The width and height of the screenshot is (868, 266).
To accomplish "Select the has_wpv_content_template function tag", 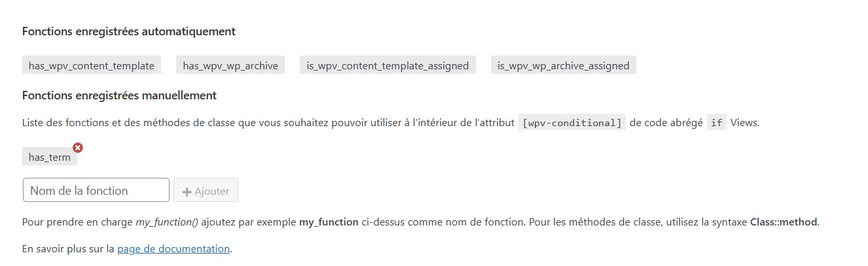I will [x=92, y=65].
